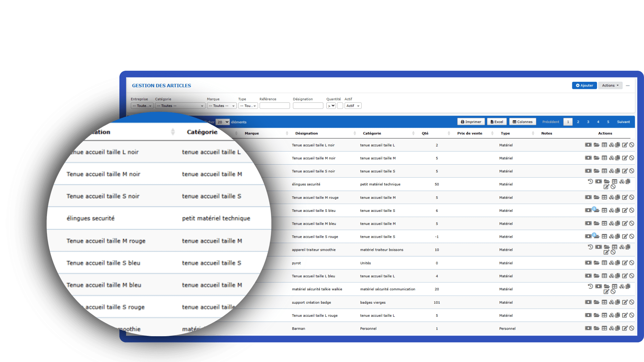Click the history icon on appareil traiteur smoothie
Image resolution: width=644 pixels, height=362 pixels.
pyautogui.click(x=590, y=247)
